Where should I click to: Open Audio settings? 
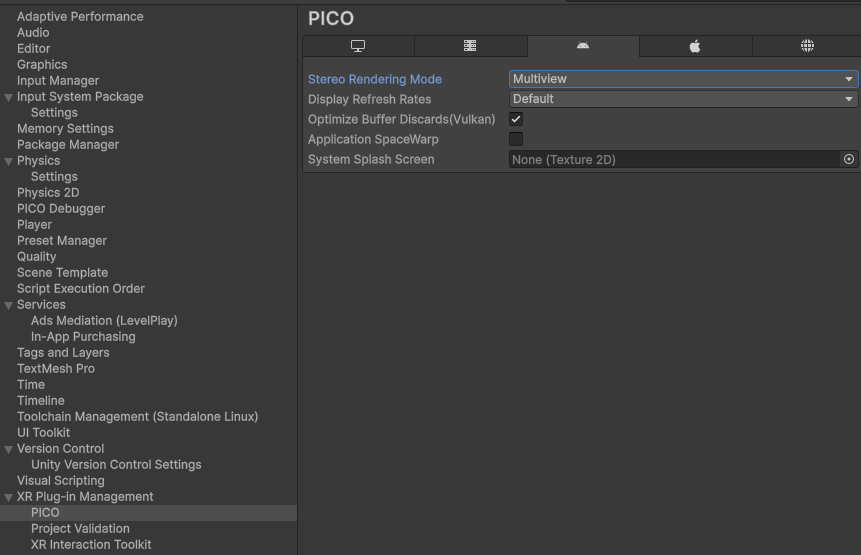click(33, 32)
